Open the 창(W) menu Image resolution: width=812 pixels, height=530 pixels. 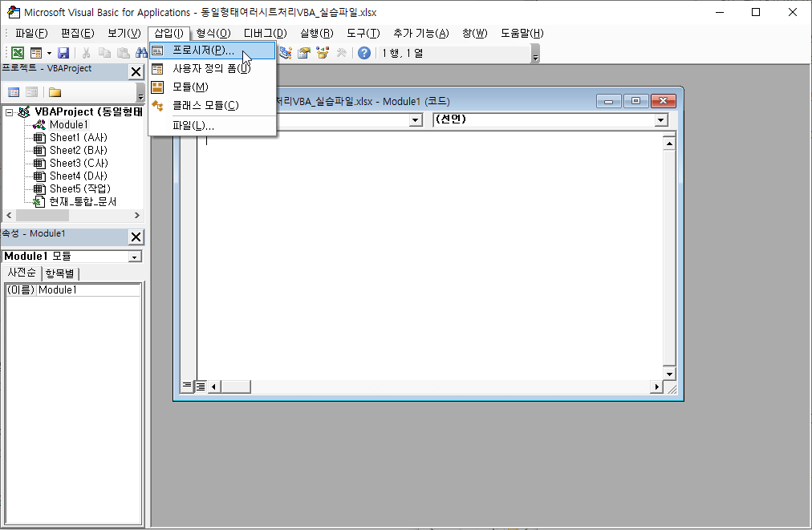pos(474,33)
